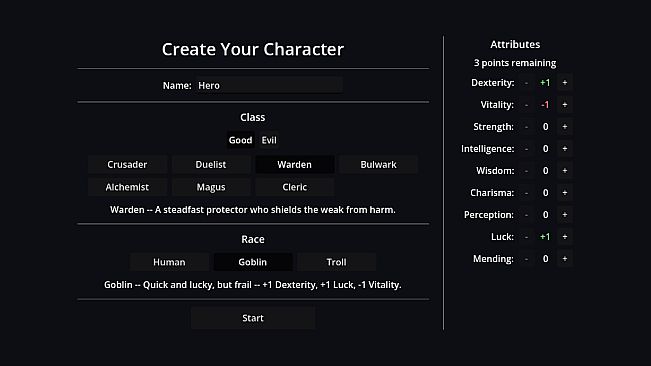The image size is (651, 366).
Task: Switch to the Evil class tab
Action: coord(269,140)
